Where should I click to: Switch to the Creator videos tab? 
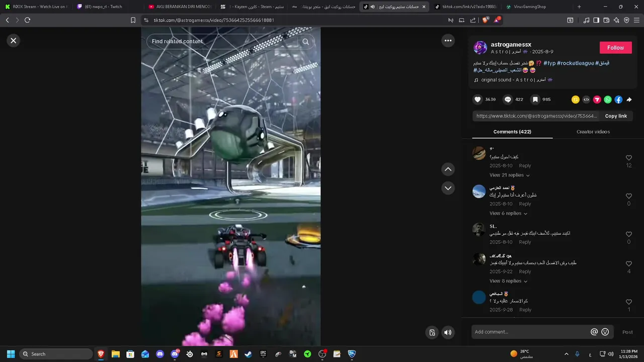(593, 132)
